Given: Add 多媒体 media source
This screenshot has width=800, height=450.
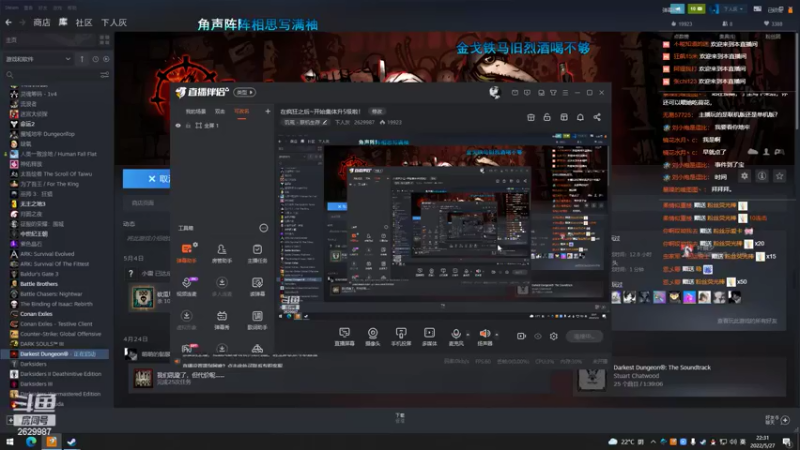Looking at the screenshot, I should point(430,337).
